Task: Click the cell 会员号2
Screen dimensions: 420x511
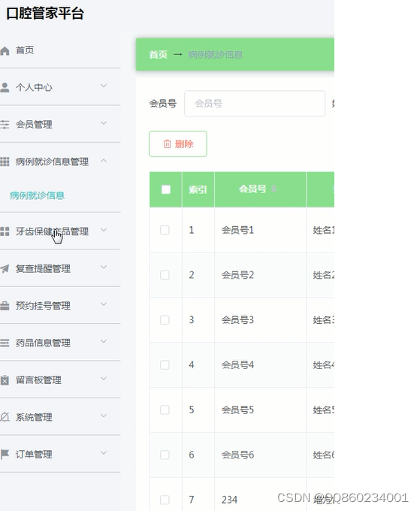Action: (x=237, y=275)
